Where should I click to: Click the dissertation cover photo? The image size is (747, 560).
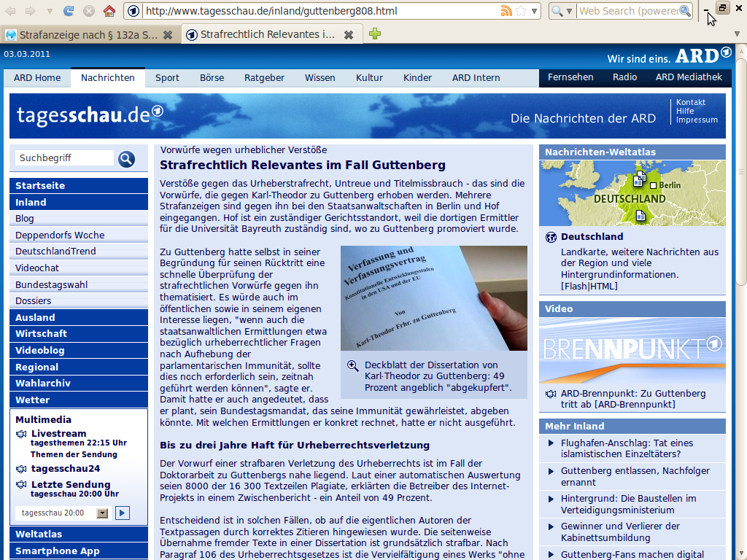click(433, 298)
